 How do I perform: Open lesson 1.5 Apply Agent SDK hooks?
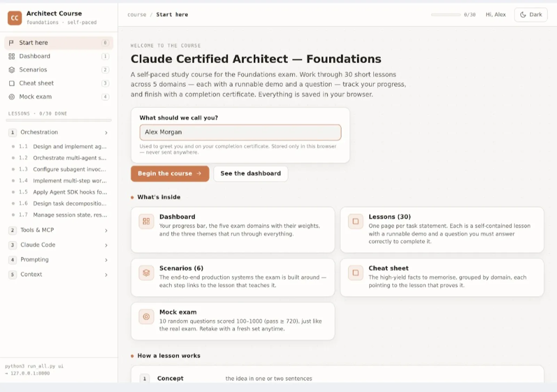pos(59,192)
